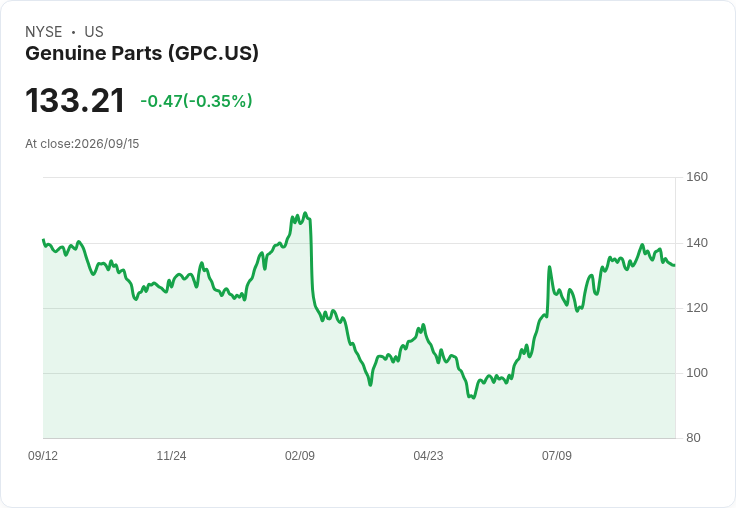Click the 04/23 date axis label

tap(428, 455)
